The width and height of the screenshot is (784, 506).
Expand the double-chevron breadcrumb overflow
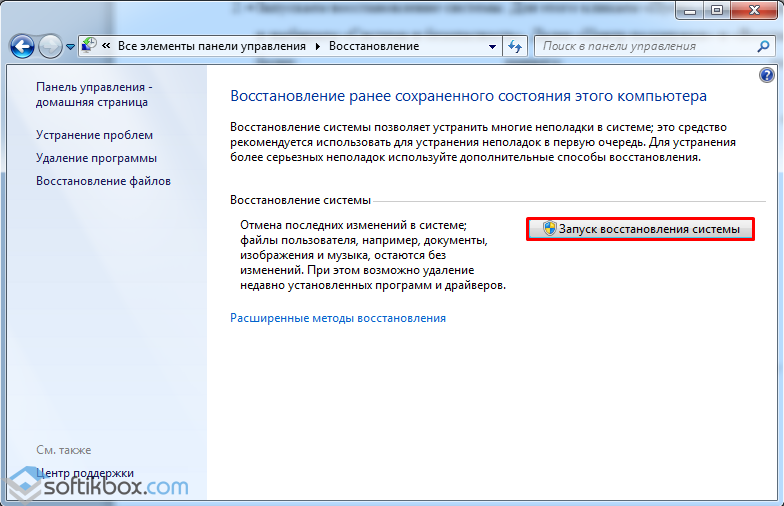tap(106, 47)
